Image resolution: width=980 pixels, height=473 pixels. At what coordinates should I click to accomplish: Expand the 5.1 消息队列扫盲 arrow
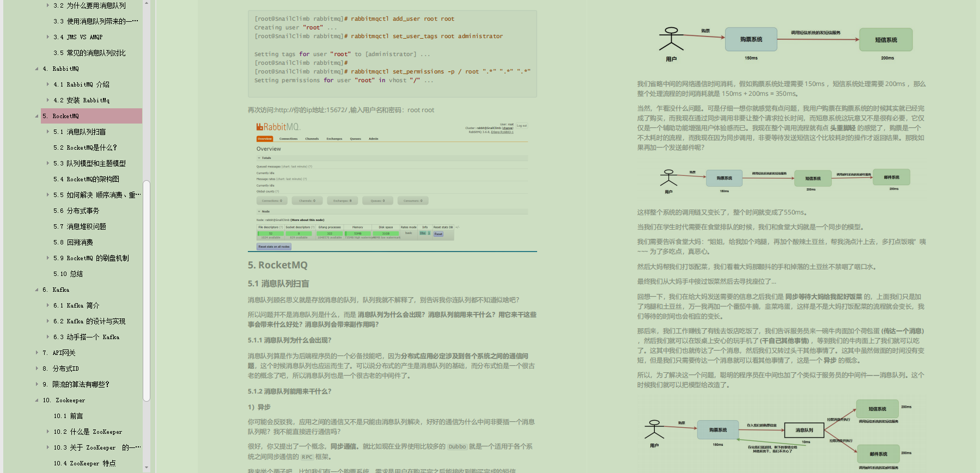click(x=48, y=132)
